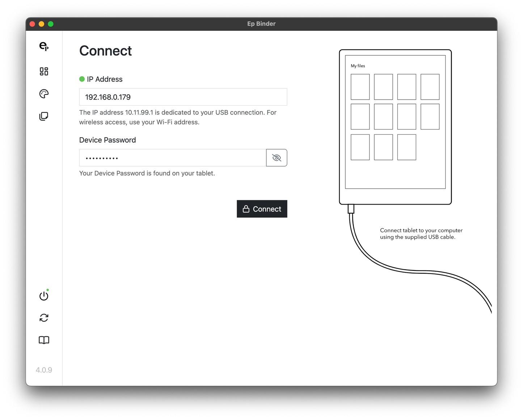Click the Ep Binder title bar
Image resolution: width=523 pixels, height=420 pixels.
(261, 24)
